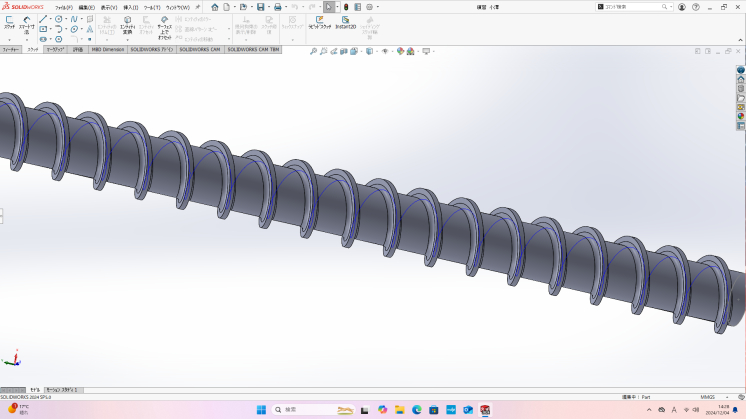Open the Rapid Sketch tool

(x=319, y=22)
